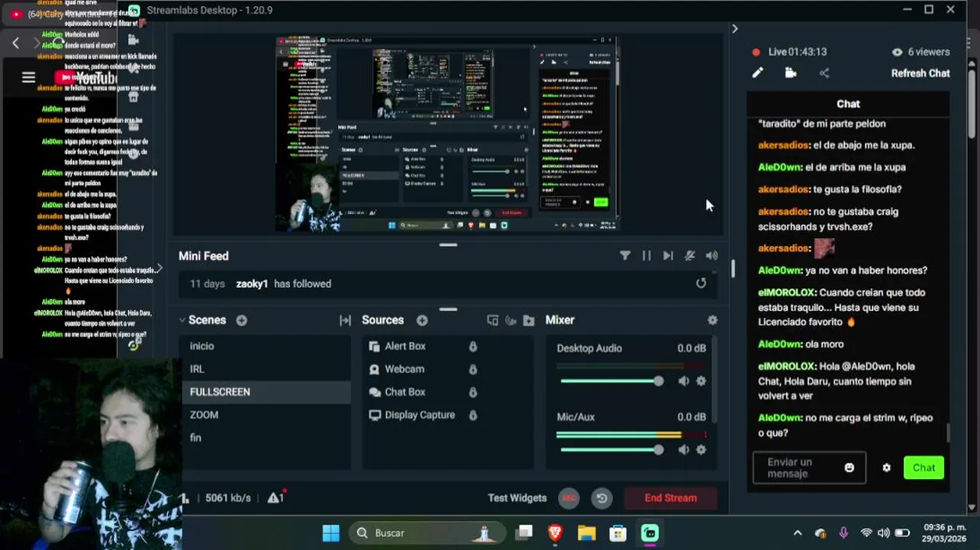The width and height of the screenshot is (980, 550).
Task: Open Brave browser from the taskbar
Action: tap(555, 532)
